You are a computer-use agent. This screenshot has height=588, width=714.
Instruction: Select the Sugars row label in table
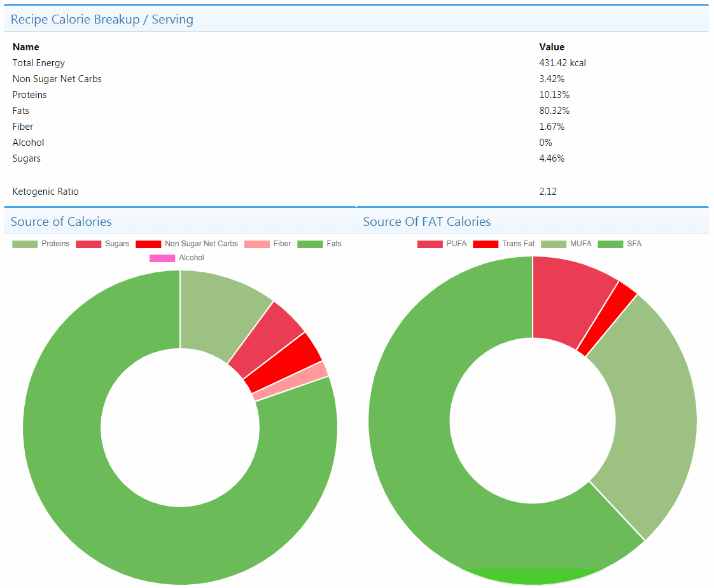(x=27, y=158)
